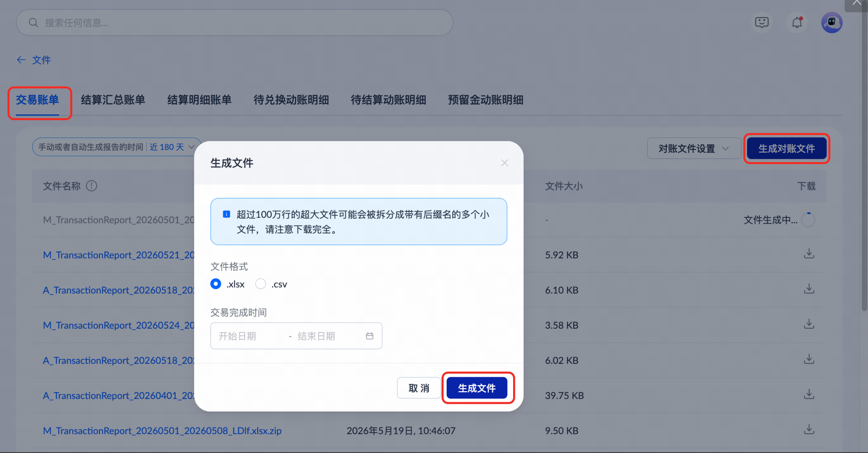Open the 对账文件设置 dropdown
This screenshot has height=453, width=868.
[694, 148]
